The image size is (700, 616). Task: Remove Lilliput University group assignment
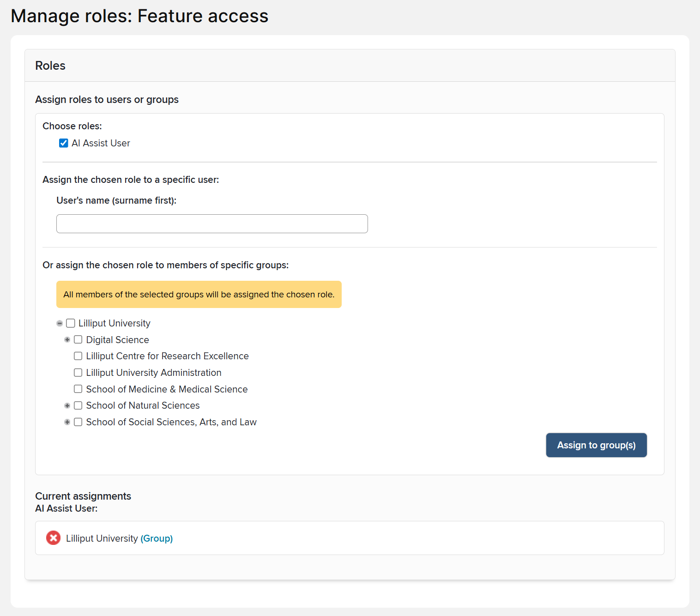tap(53, 538)
